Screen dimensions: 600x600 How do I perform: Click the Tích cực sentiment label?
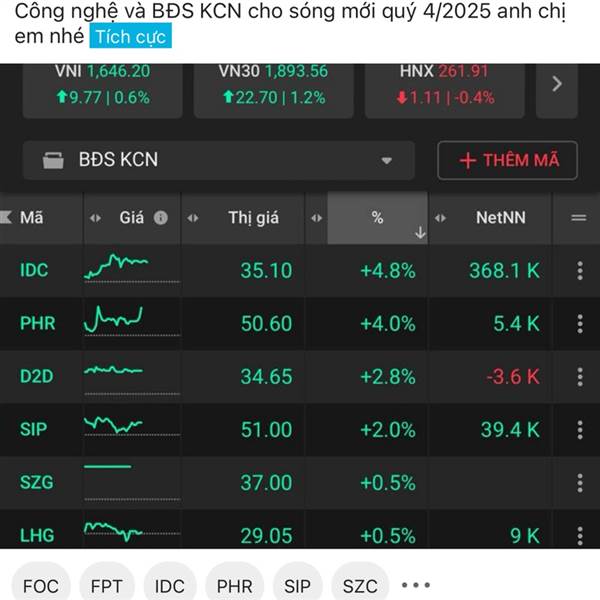pos(132,38)
